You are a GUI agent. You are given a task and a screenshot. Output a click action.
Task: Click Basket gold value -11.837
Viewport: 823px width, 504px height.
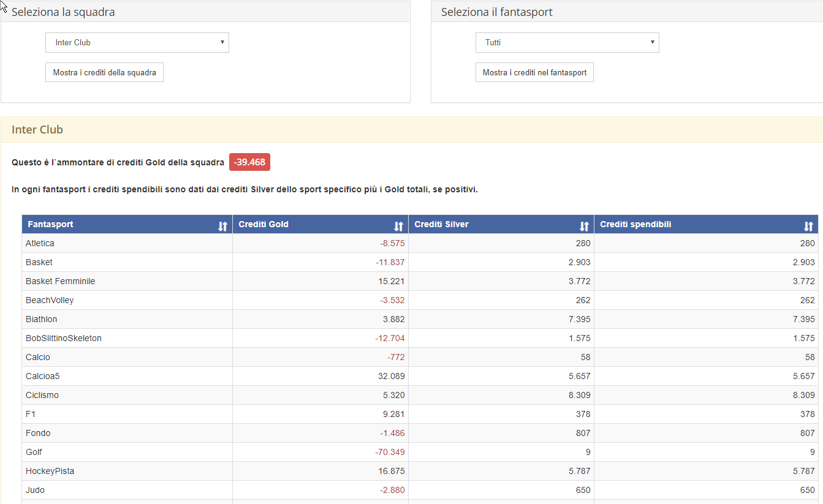390,262
